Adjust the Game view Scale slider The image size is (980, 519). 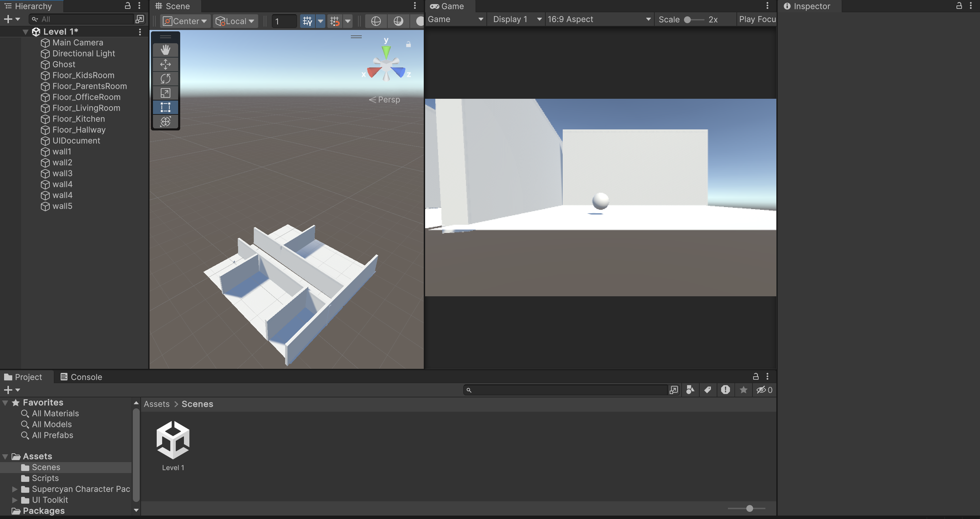point(687,20)
